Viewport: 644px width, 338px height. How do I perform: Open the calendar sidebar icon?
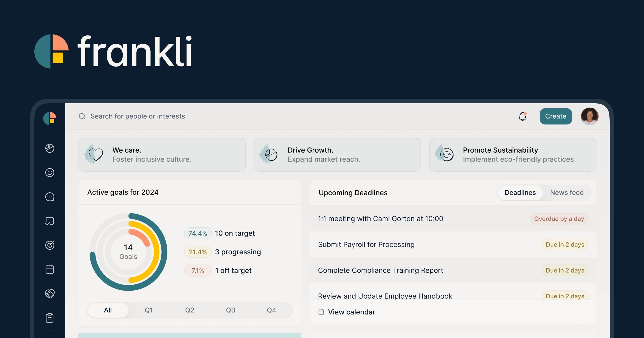point(50,269)
